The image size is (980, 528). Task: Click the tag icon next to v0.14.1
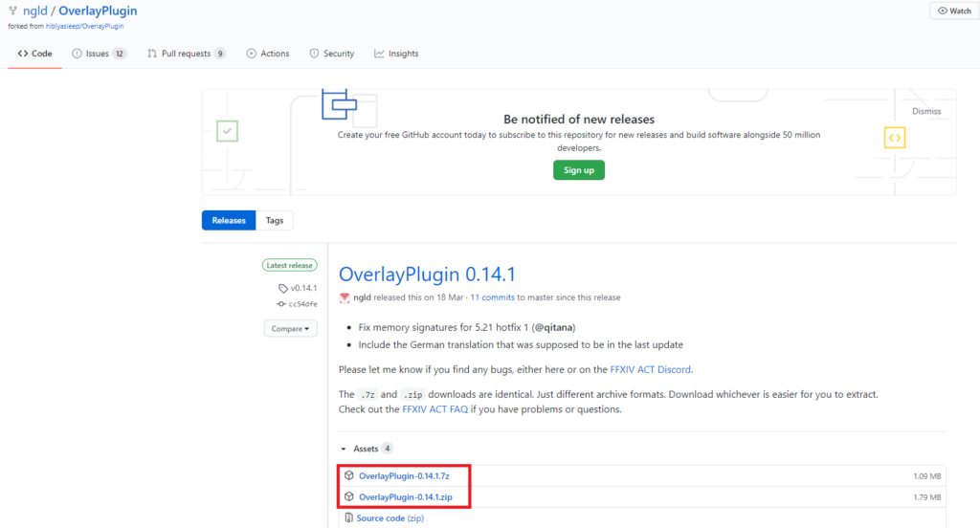click(x=282, y=288)
